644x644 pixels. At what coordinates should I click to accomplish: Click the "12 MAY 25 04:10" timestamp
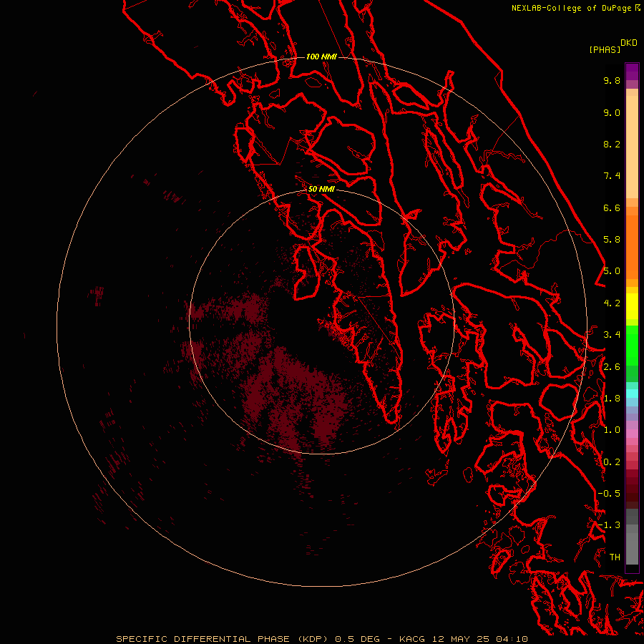click(x=479, y=639)
